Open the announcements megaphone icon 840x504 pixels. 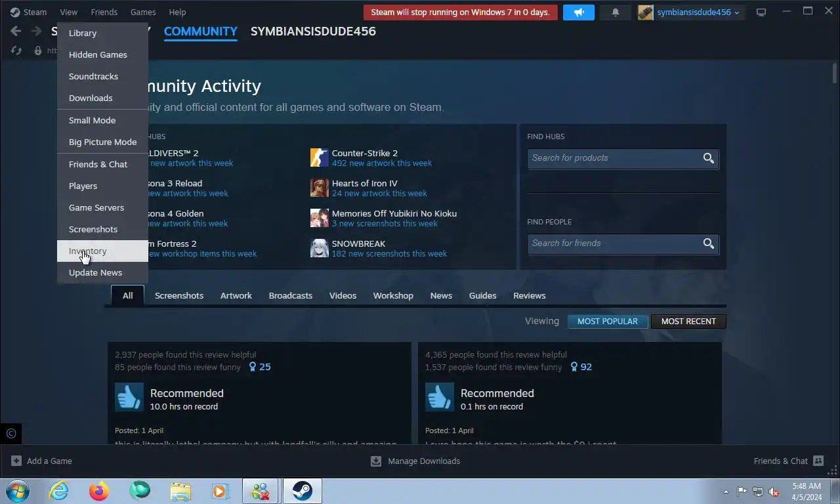579,12
